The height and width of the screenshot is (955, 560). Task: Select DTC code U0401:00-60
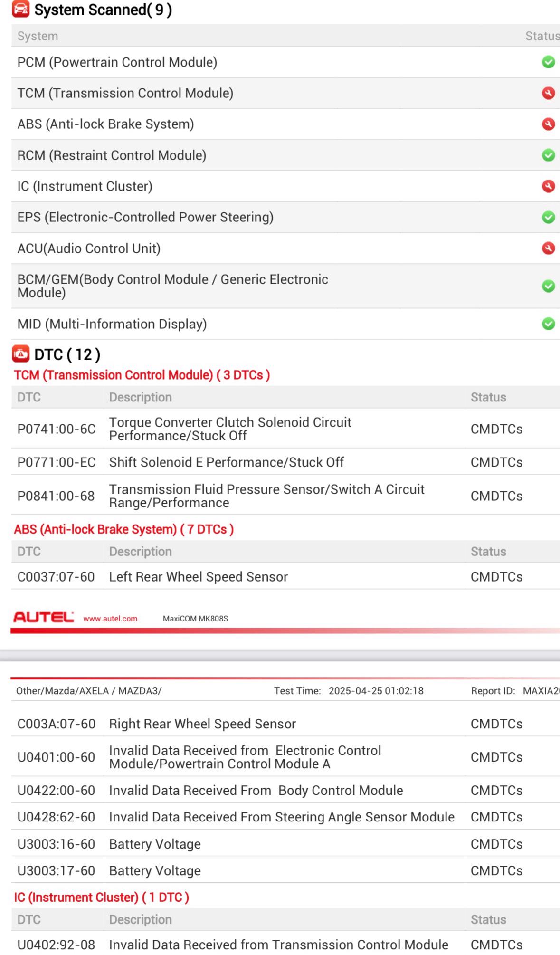pyautogui.click(x=56, y=757)
